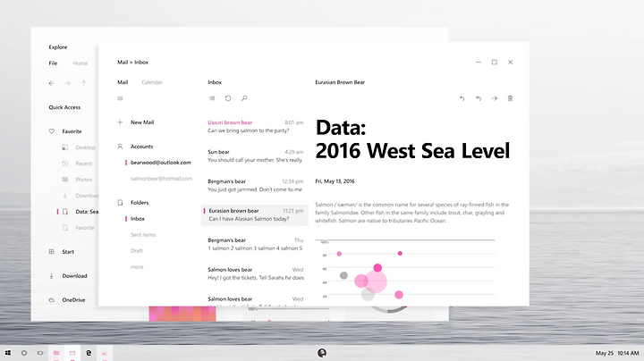Click the back arrow in Explore window
Viewport: 644px width, 361px height.
click(51, 83)
